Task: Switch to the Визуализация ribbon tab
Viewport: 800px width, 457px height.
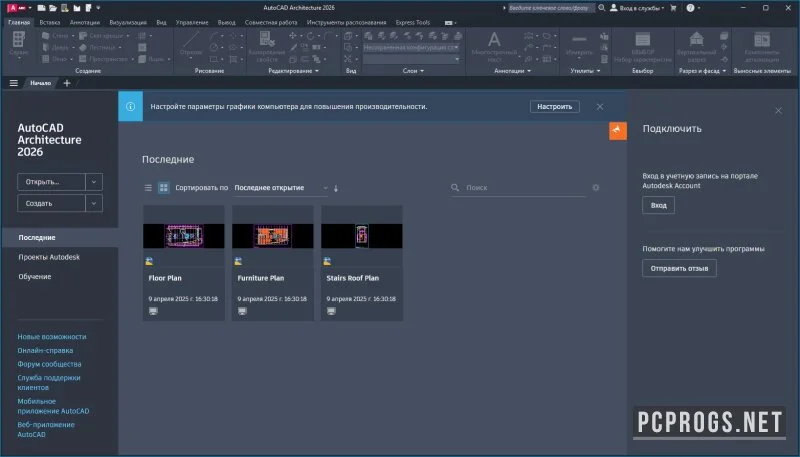Action: [128, 22]
